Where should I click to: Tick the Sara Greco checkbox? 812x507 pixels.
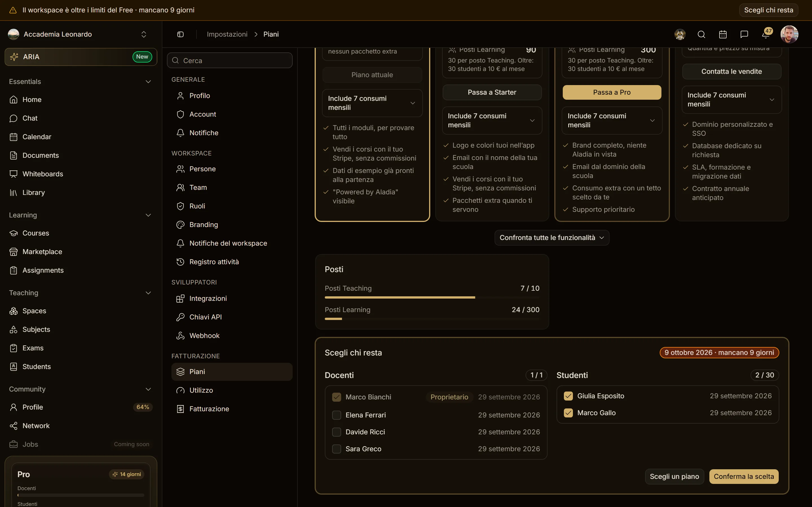(337, 449)
